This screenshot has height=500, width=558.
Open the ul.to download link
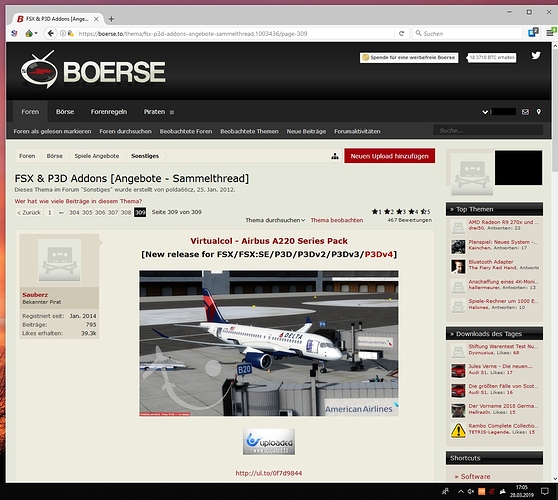269,473
